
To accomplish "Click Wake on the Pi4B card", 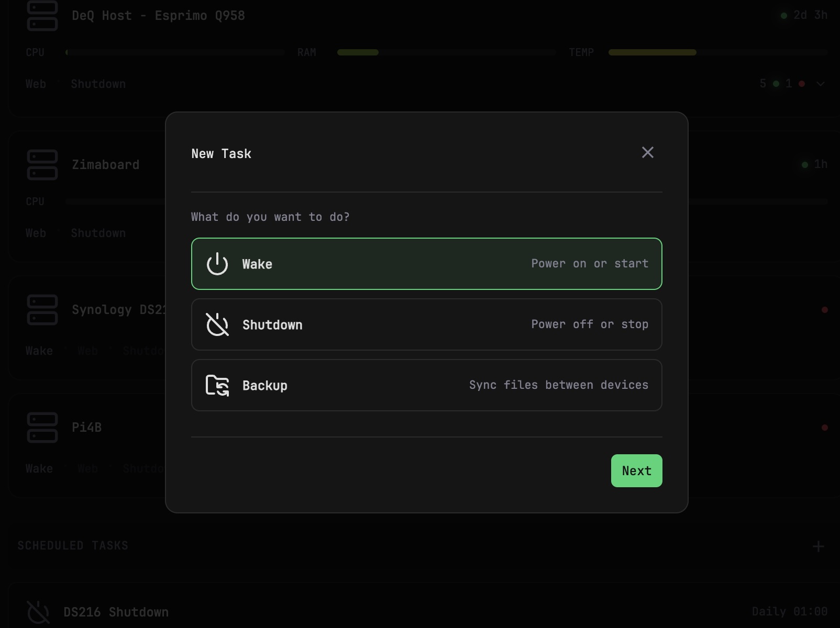I will [39, 468].
